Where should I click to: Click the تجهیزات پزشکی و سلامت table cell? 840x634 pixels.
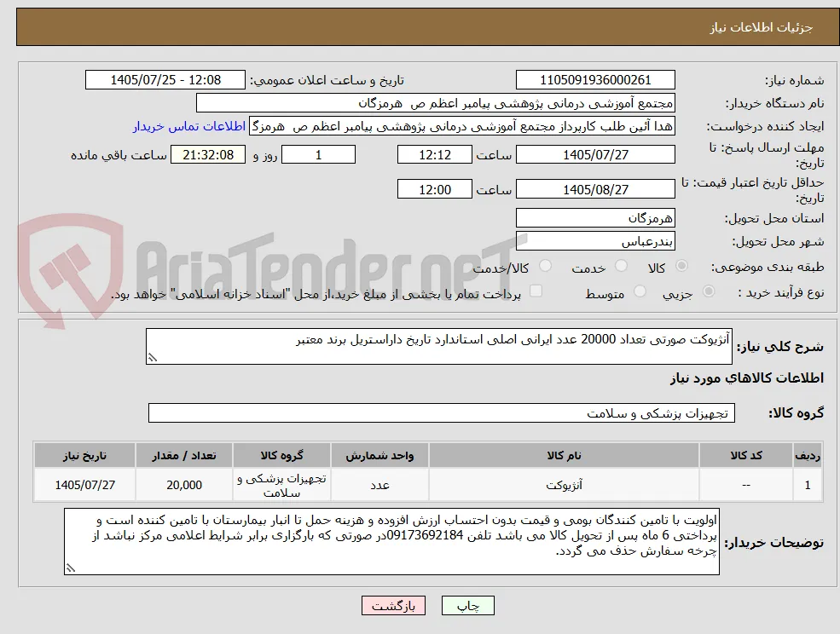tap(281, 485)
